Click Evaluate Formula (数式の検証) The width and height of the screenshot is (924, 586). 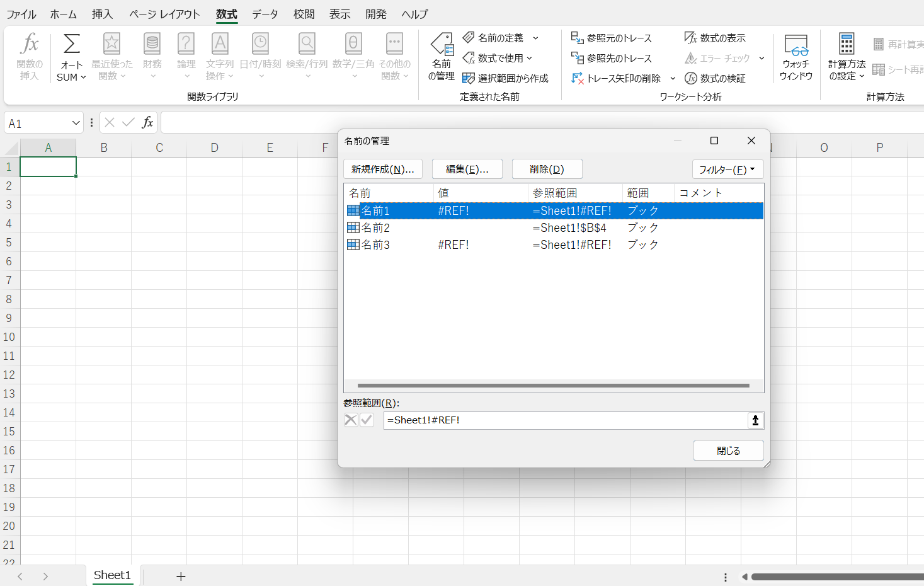coord(715,79)
